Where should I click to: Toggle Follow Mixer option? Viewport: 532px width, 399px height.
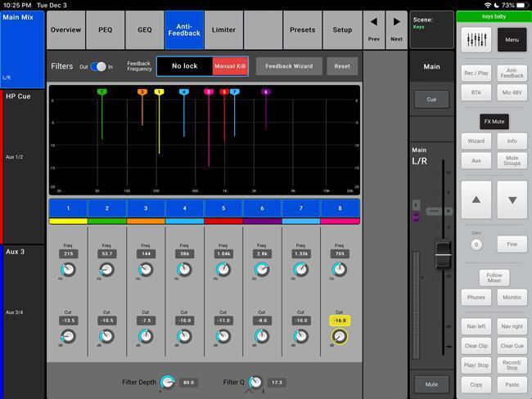click(494, 277)
